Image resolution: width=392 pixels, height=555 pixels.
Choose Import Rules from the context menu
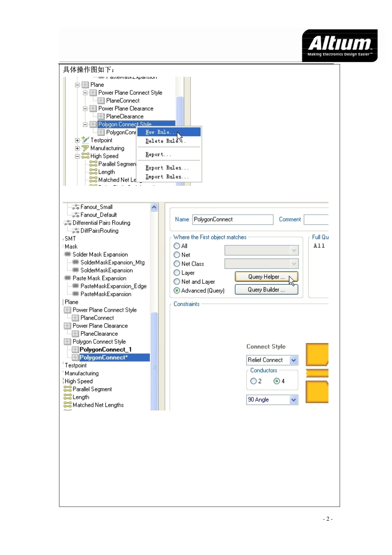click(169, 177)
